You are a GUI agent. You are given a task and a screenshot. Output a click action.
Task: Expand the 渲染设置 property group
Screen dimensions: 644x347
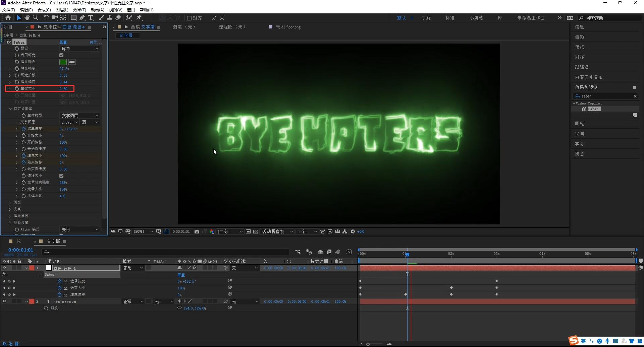[x=10, y=223]
